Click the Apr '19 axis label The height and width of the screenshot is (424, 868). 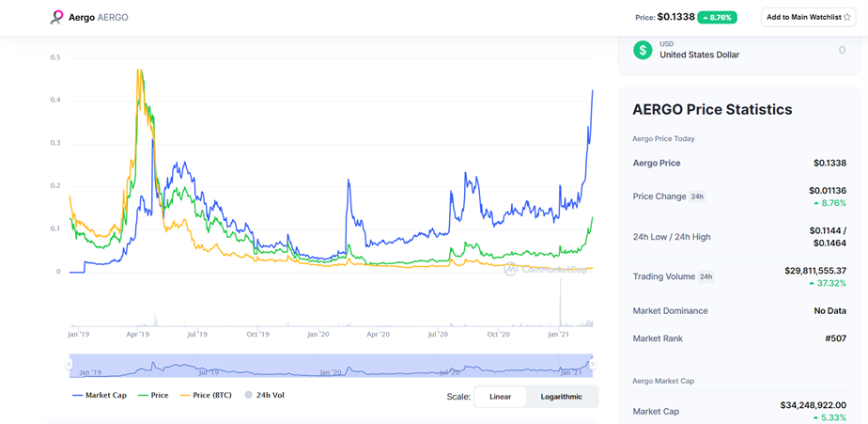point(138,334)
